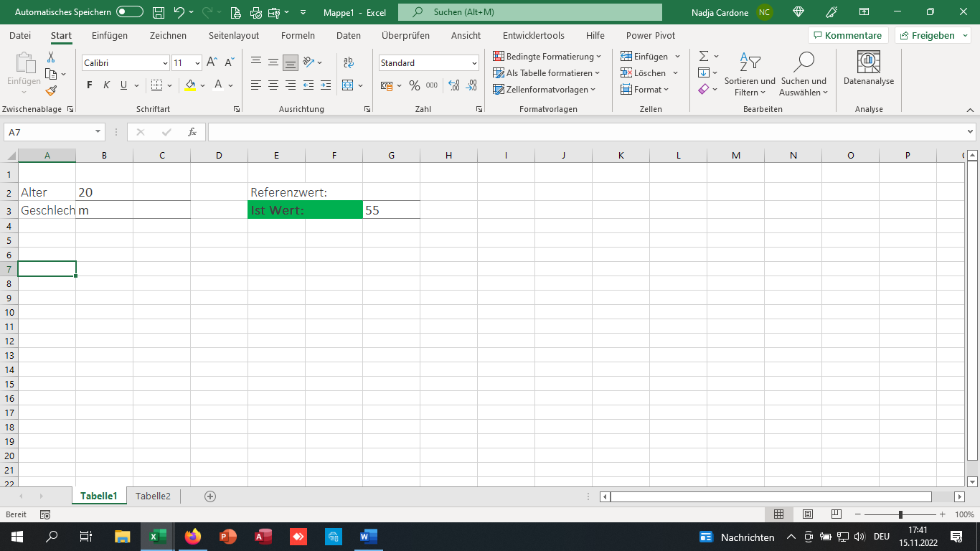980x551 pixels.
Task: Decrease the font size
Action: coord(229,62)
